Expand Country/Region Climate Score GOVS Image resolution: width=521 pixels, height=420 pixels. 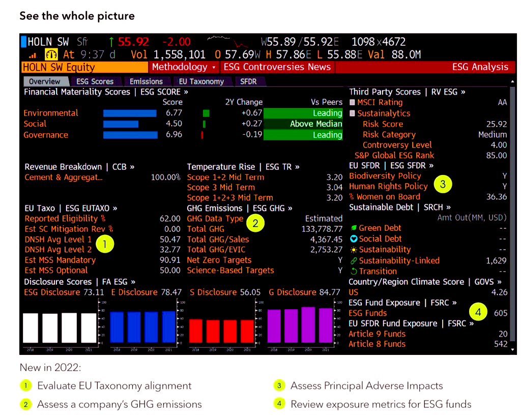tap(425, 282)
